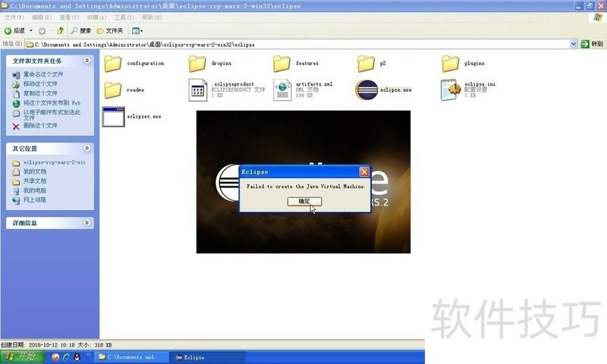This screenshot has height=364, width=607.
Task: Launch the Internet Explorer quick launch icon
Action: point(66,357)
